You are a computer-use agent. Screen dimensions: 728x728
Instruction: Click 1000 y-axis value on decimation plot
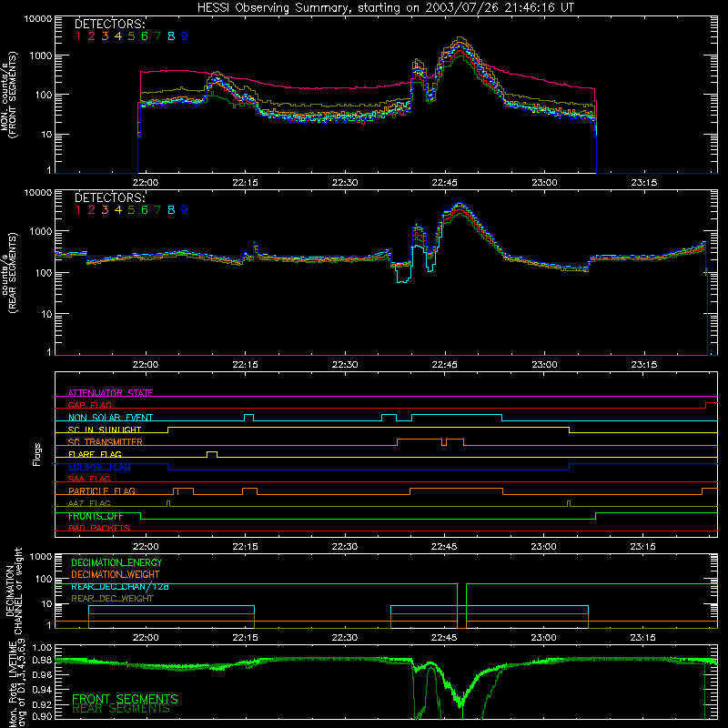(41, 557)
